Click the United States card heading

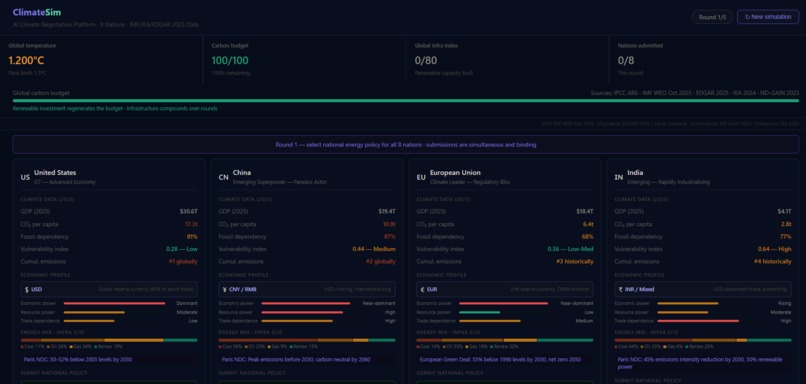click(55, 173)
